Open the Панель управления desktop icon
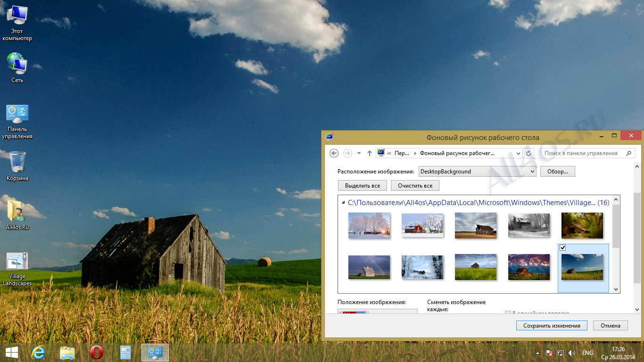The width and height of the screenshot is (644, 362). (x=17, y=122)
